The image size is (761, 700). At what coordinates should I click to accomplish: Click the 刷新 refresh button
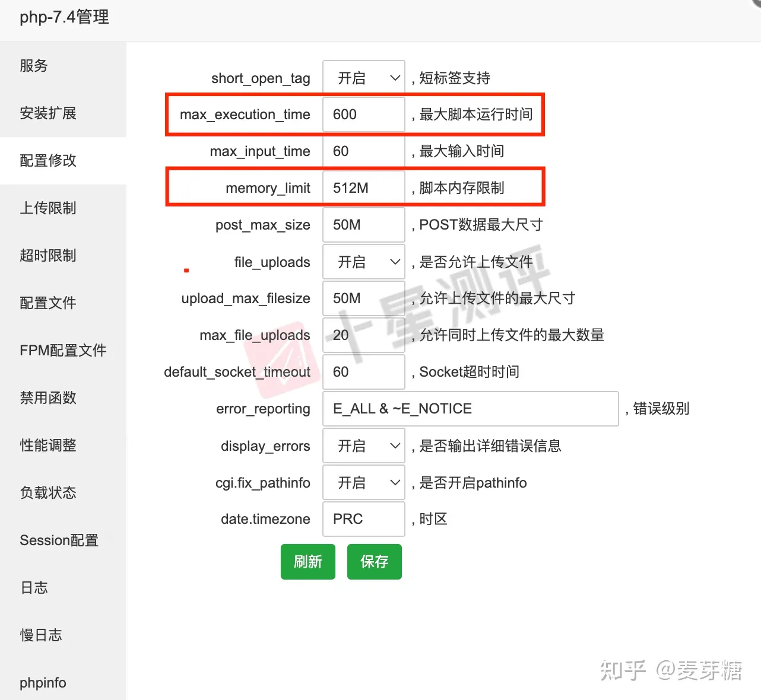coord(307,561)
